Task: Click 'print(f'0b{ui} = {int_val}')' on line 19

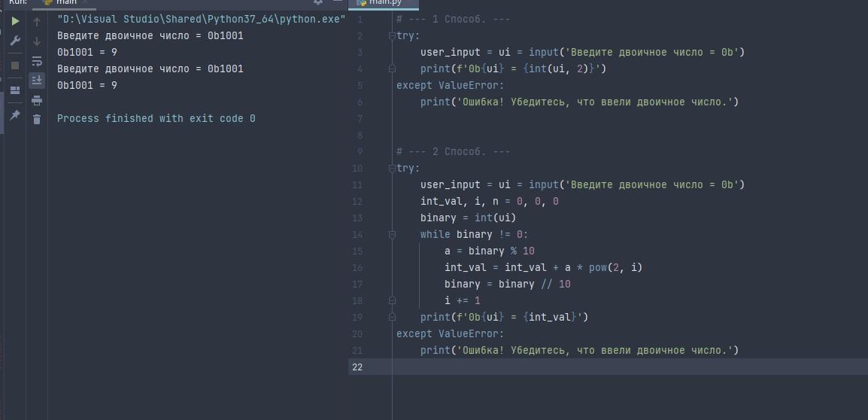Action: coord(504,317)
